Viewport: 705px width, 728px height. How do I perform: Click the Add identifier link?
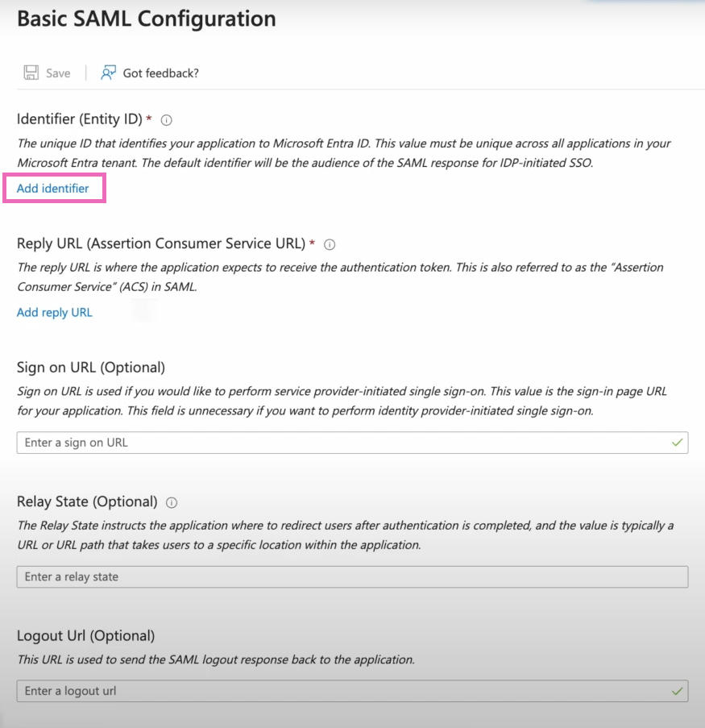[53, 188]
